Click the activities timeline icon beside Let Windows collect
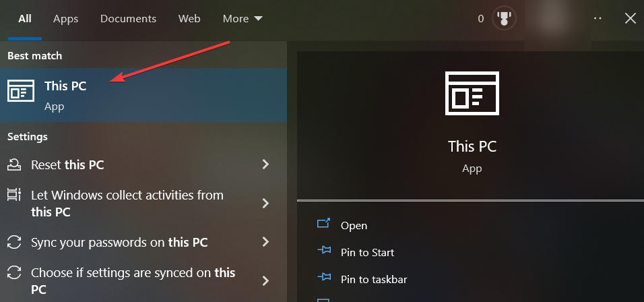 coord(14,195)
